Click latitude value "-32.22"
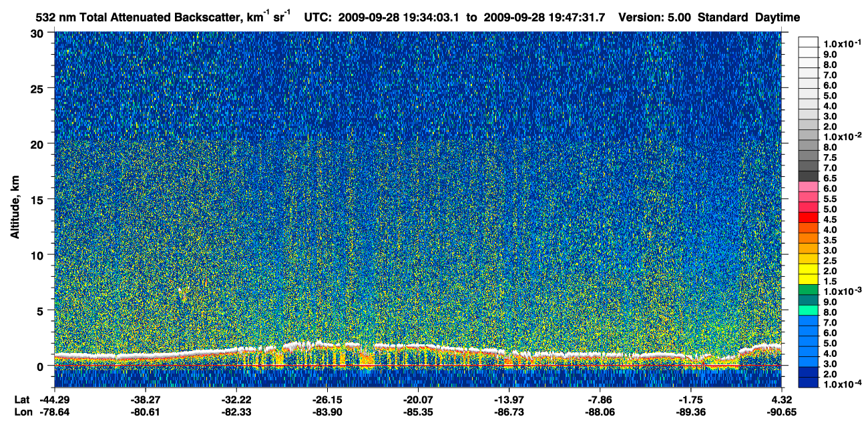The image size is (868, 445). [x=236, y=400]
